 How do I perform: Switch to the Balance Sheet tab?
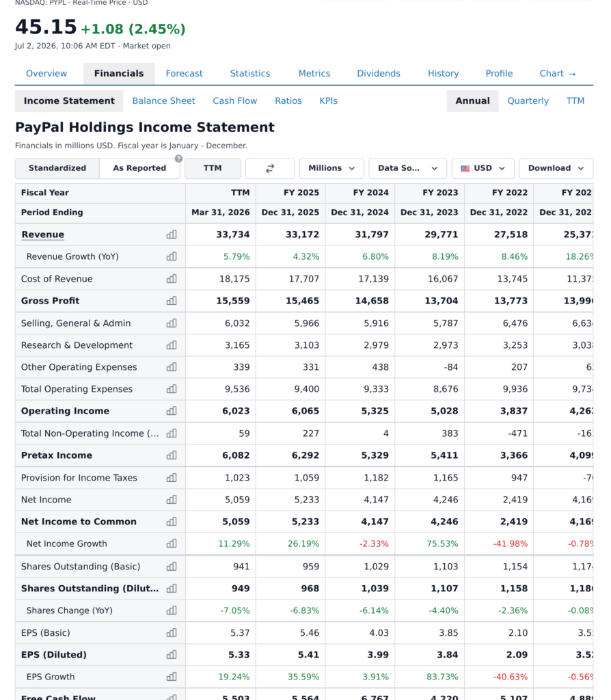pyautogui.click(x=164, y=101)
